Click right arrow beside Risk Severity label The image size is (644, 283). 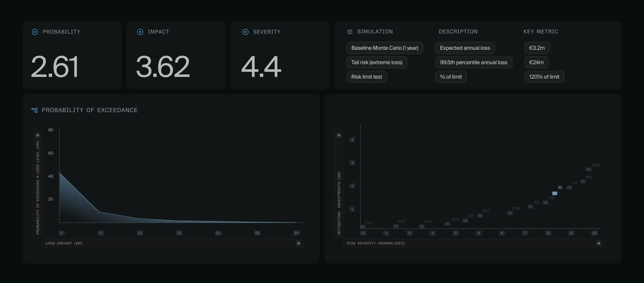coord(599,243)
